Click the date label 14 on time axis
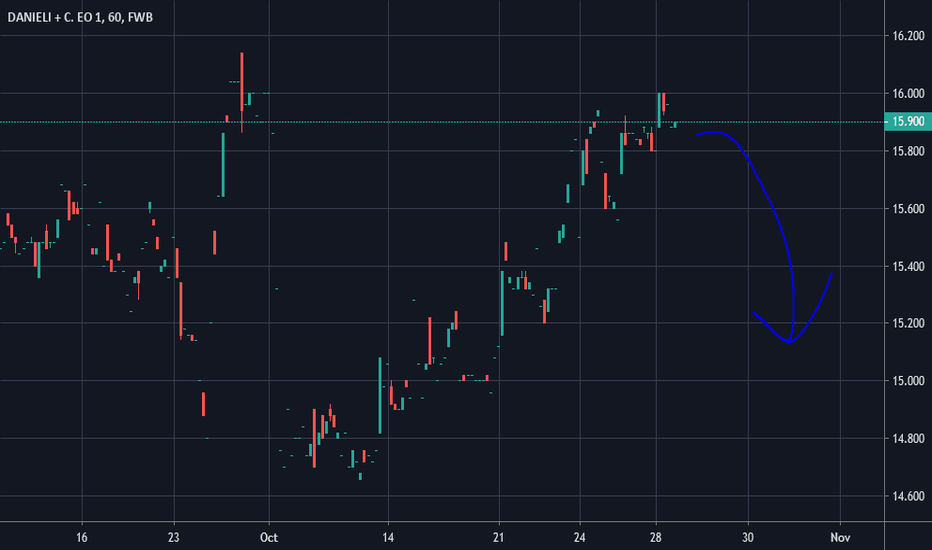 388,538
